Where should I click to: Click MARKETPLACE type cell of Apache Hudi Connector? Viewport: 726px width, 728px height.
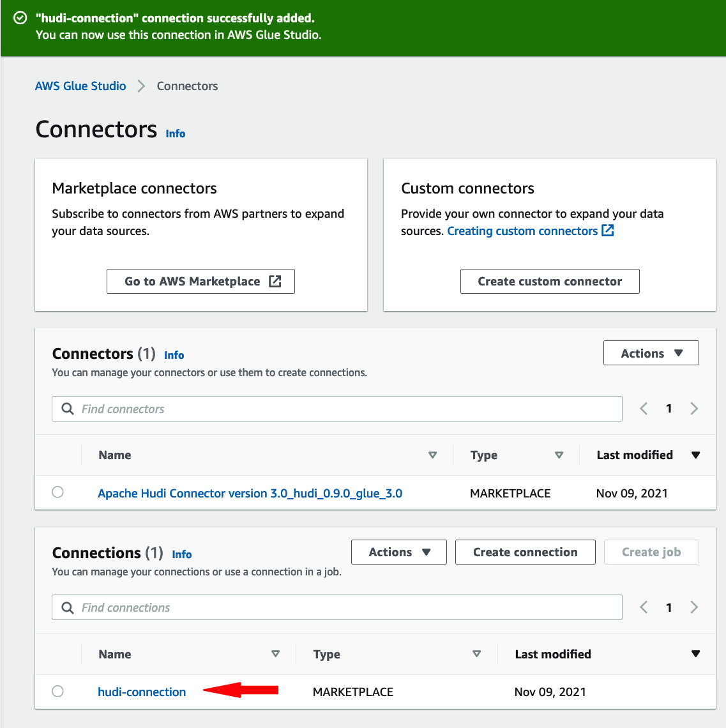[x=510, y=493]
